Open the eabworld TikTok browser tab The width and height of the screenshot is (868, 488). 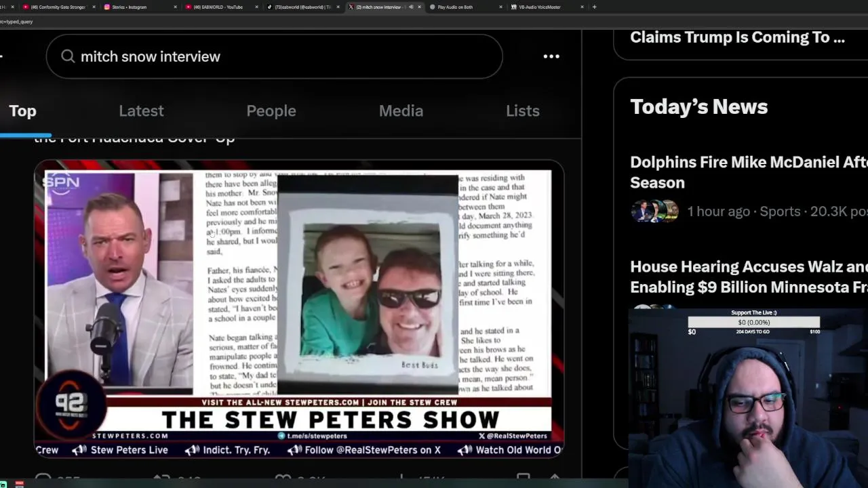coord(302,7)
